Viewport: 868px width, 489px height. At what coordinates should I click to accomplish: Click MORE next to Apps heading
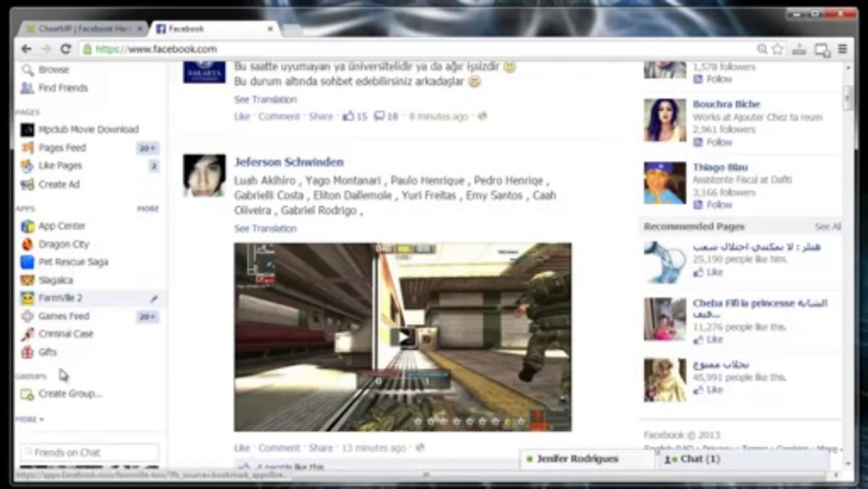click(x=147, y=209)
